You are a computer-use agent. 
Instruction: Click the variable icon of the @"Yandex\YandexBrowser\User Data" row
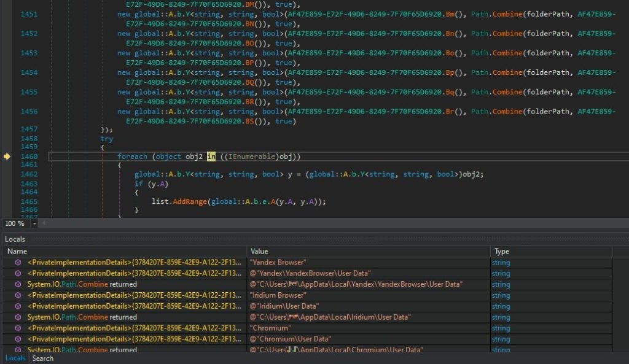(18, 273)
